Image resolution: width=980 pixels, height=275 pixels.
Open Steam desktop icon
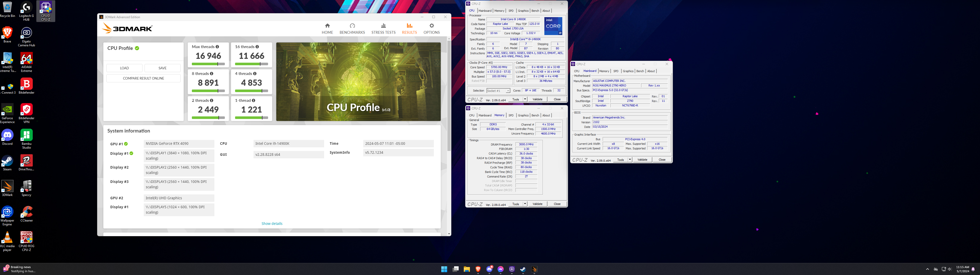[x=7, y=163]
